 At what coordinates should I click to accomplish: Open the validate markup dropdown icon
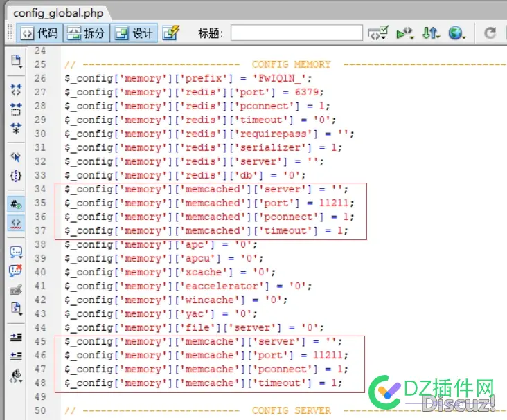377,33
